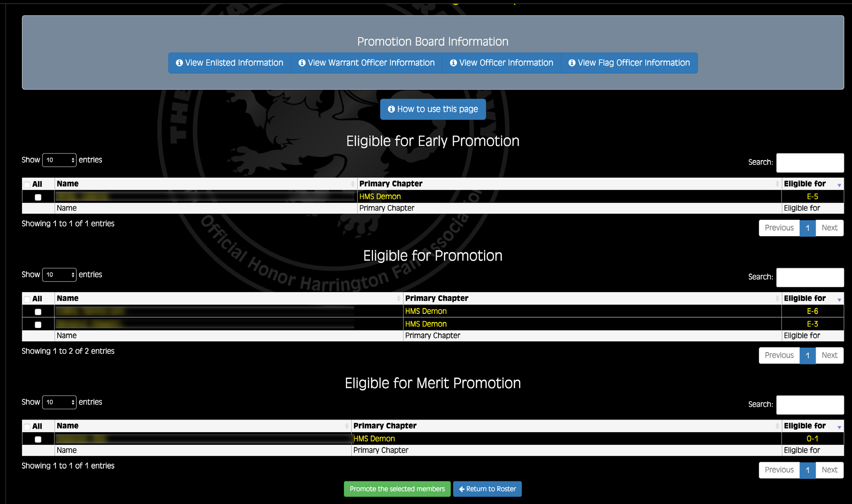Sort Early Promotion table by Eligible for arrow
Screen dimensions: 852x504
839,184
